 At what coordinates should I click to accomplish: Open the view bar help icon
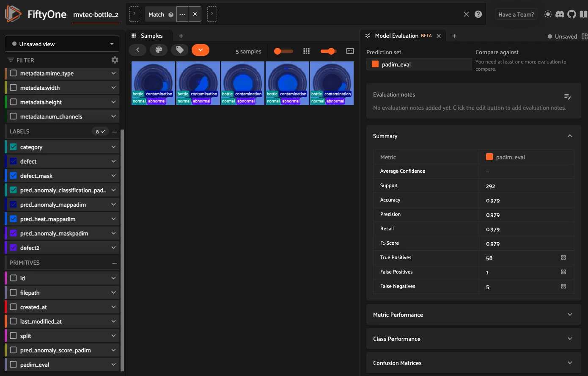(x=478, y=14)
